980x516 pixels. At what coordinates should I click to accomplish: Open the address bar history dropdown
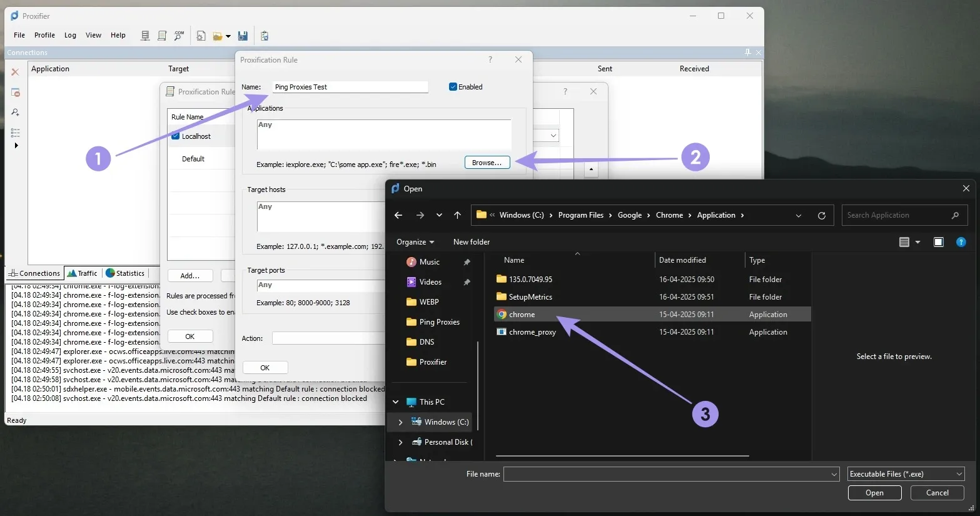point(799,215)
